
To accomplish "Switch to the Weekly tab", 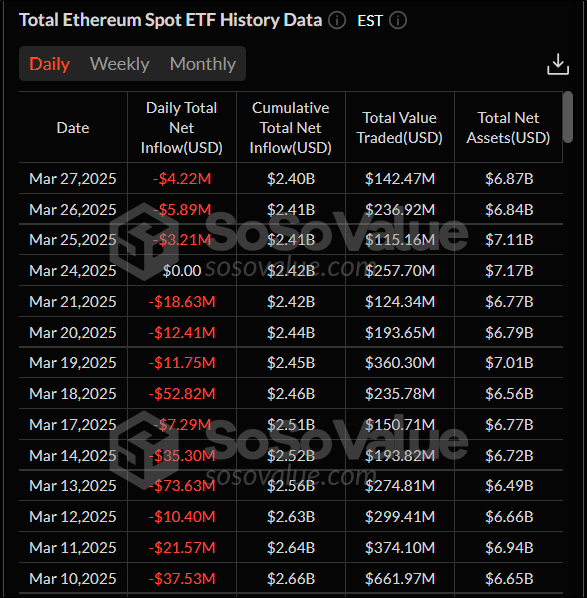I will (x=119, y=64).
